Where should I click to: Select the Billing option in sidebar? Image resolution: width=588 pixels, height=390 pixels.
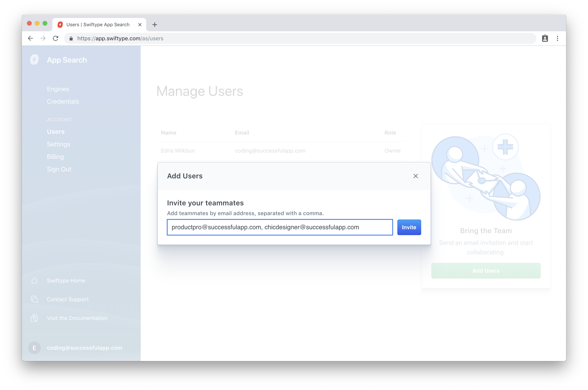[55, 156]
